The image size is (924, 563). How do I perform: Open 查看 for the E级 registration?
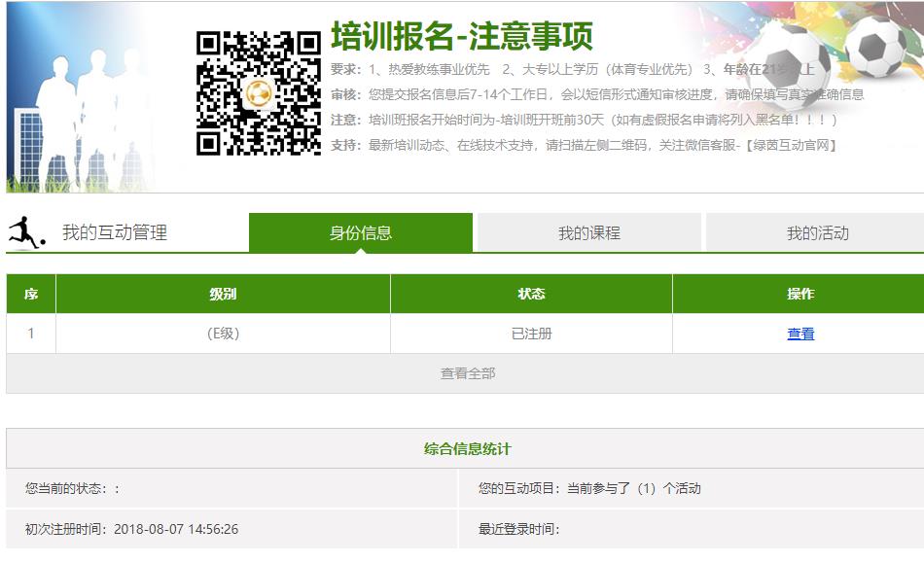click(x=800, y=333)
